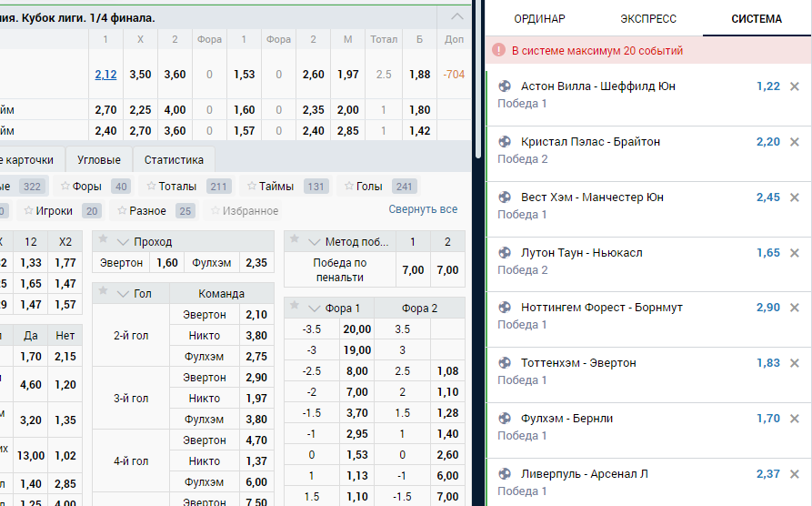Collapse the Гол market section
Viewport: 812px width, 506px height.
tap(123, 294)
